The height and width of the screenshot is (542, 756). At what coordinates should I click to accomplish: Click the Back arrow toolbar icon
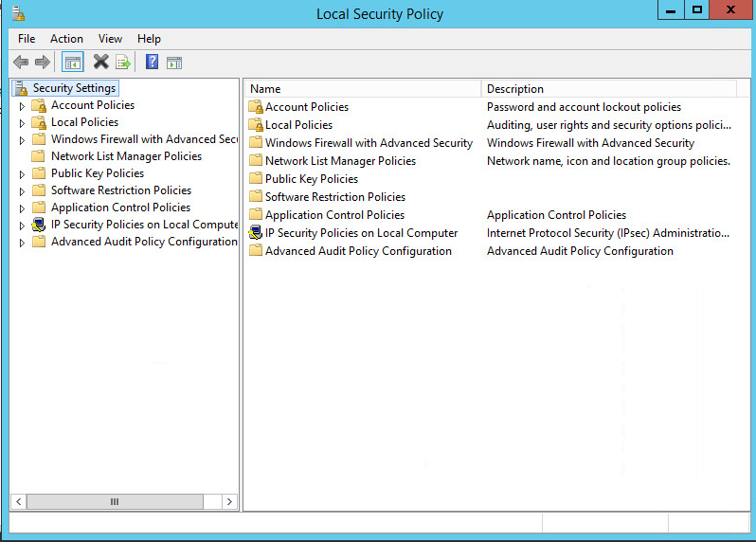21,63
